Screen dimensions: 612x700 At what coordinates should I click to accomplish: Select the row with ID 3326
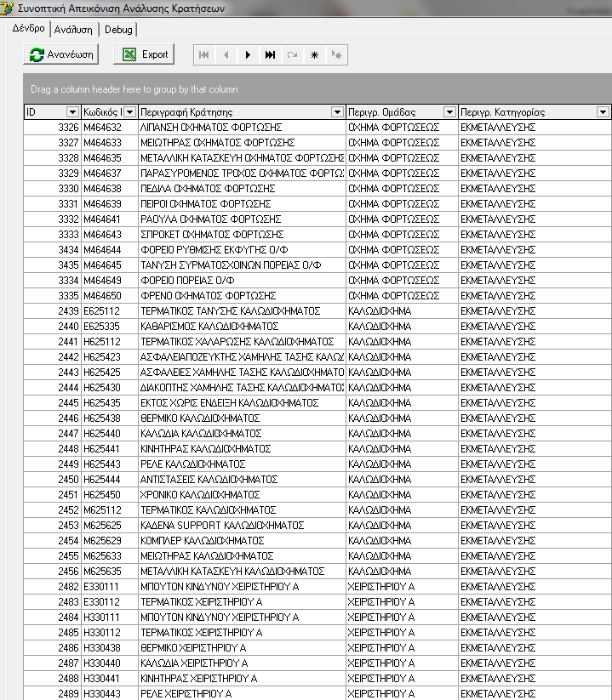tap(317, 128)
